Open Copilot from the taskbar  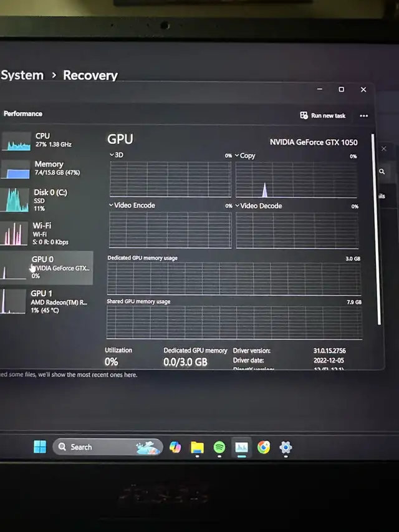pyautogui.click(x=175, y=447)
